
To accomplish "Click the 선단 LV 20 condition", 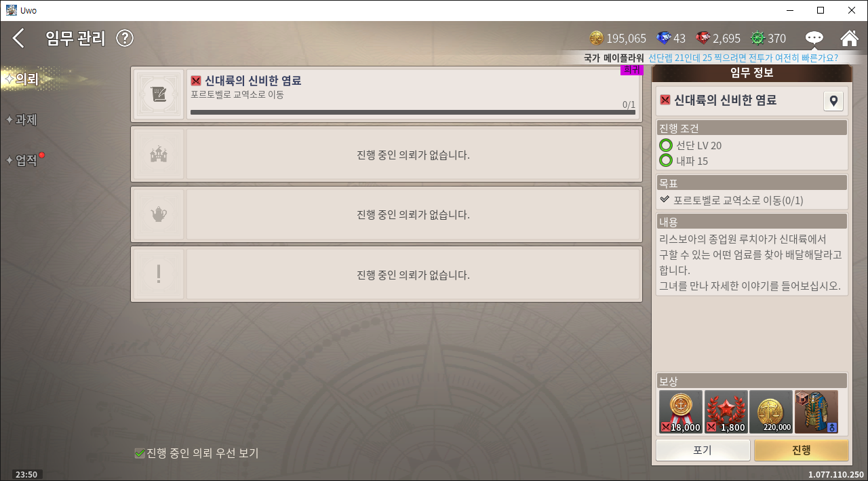I will pyautogui.click(x=698, y=145).
